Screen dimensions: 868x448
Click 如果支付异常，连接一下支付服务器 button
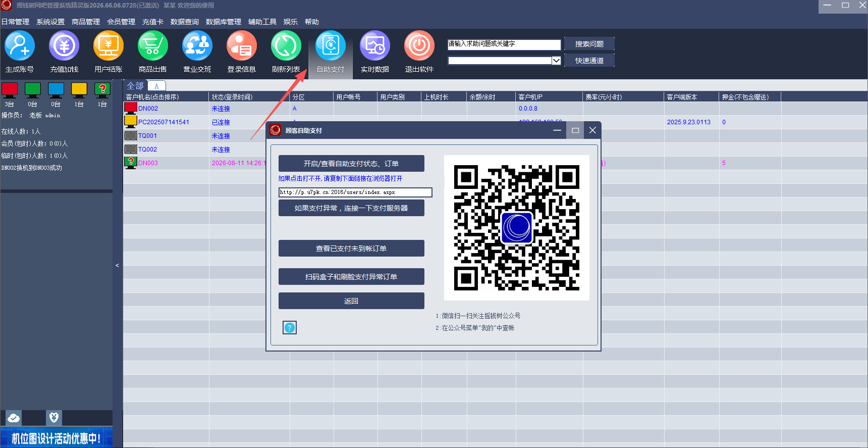[351, 208]
